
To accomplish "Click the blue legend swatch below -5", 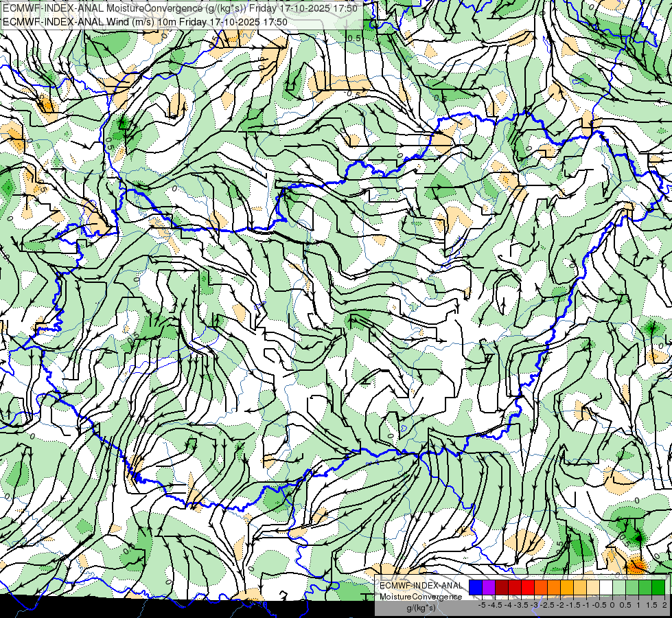I will point(476,588).
